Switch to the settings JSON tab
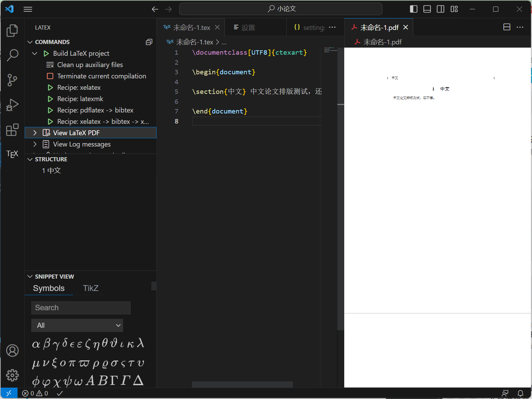Viewport: 532px width, 399px height. (x=309, y=27)
